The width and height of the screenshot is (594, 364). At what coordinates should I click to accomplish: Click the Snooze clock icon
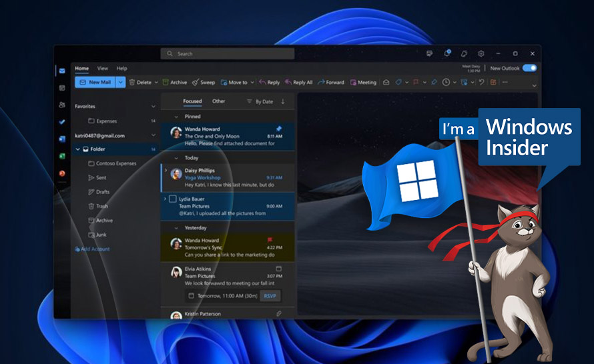point(447,82)
